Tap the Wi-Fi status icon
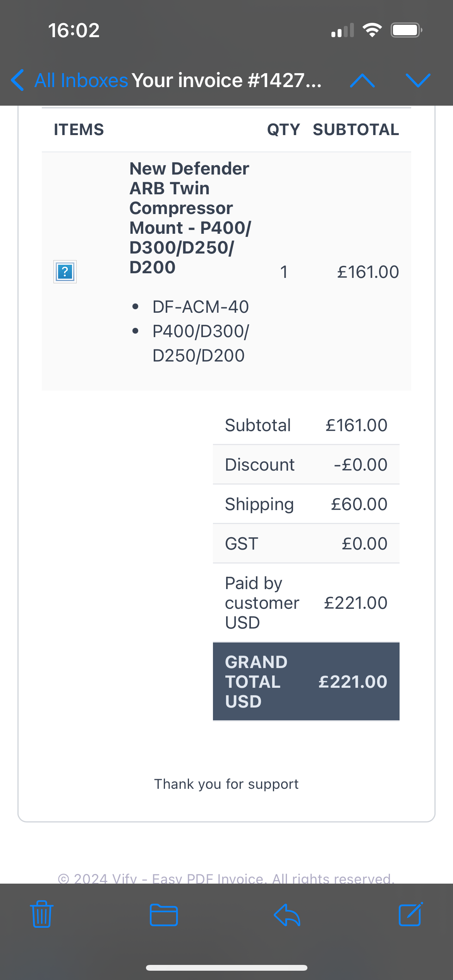Image resolution: width=453 pixels, height=980 pixels. click(x=372, y=30)
